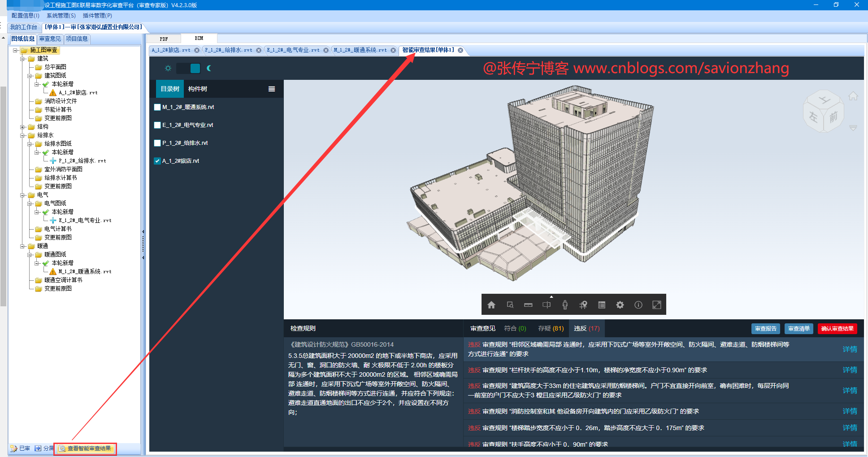Collapse the 给排水图纸 folder node

pyautogui.click(x=30, y=144)
